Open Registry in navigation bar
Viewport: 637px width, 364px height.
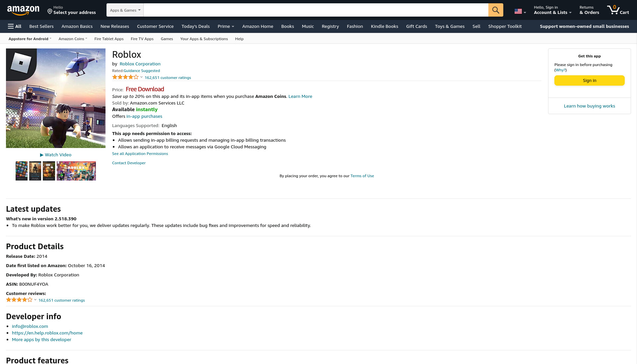point(330,26)
